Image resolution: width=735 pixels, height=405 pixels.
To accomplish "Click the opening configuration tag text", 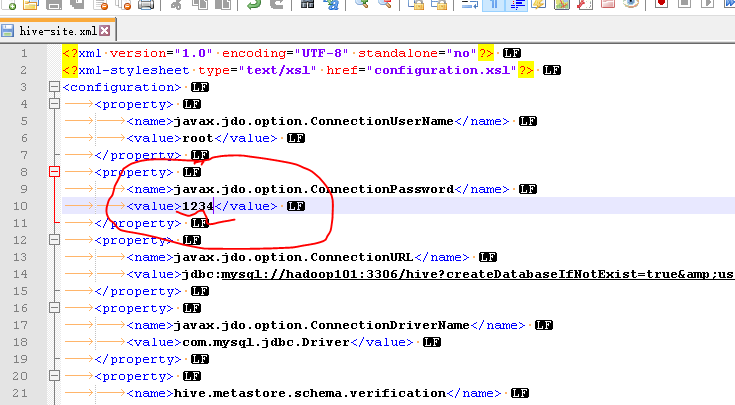I will pos(122,87).
